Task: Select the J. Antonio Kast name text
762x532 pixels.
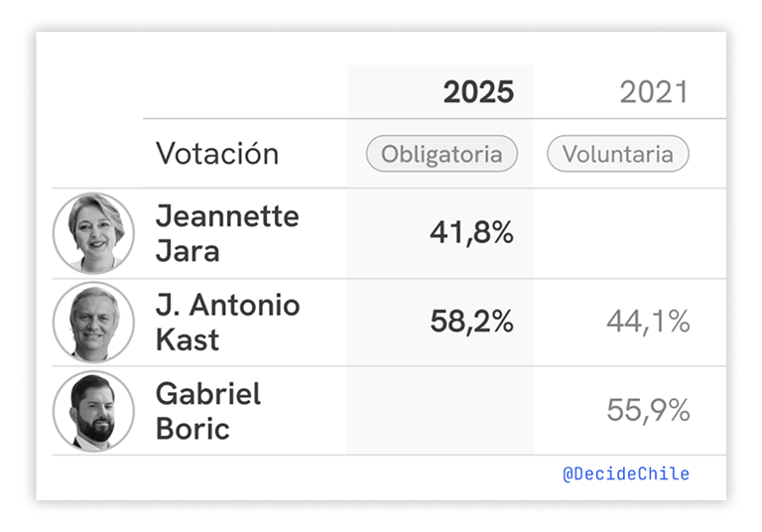Action: click(x=227, y=322)
